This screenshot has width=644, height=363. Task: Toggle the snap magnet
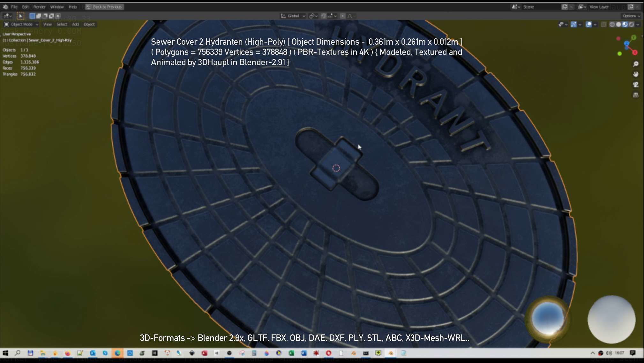(324, 16)
